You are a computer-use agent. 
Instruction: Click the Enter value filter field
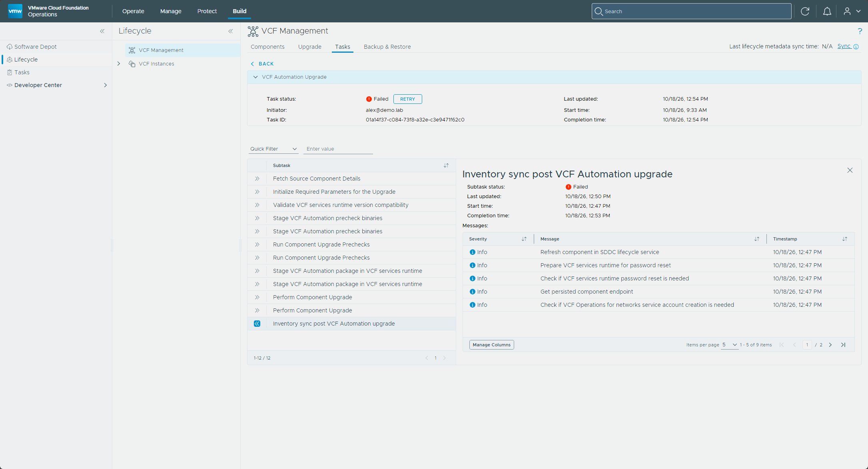coord(338,149)
